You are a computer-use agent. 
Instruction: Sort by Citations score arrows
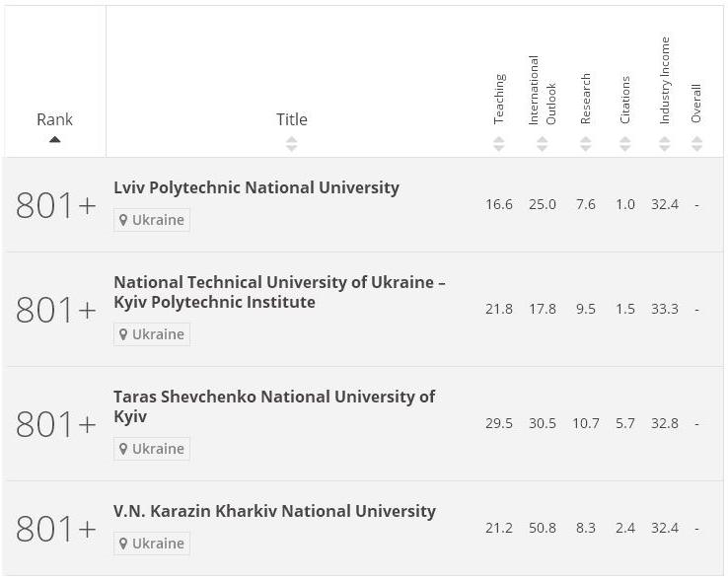pyautogui.click(x=625, y=144)
